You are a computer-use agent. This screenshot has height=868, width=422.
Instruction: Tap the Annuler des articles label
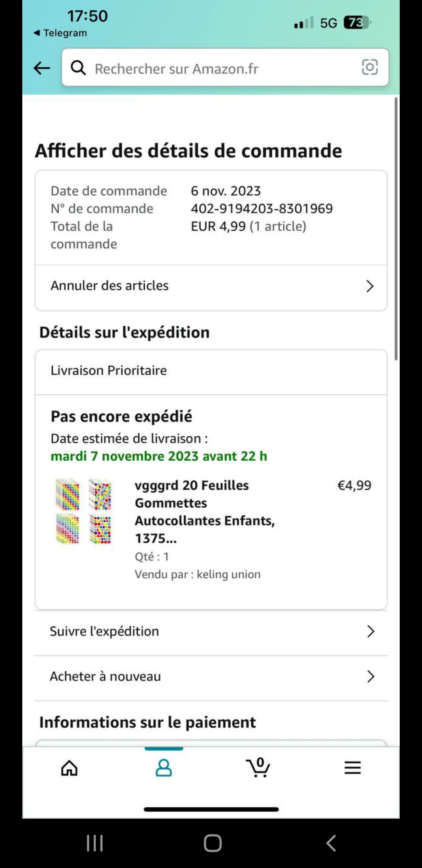pyautogui.click(x=109, y=286)
